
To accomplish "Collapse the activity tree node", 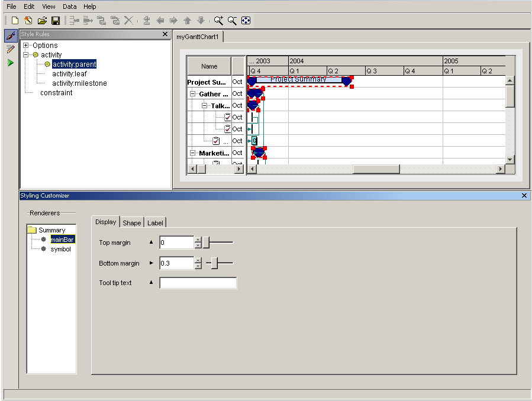I will coord(26,55).
